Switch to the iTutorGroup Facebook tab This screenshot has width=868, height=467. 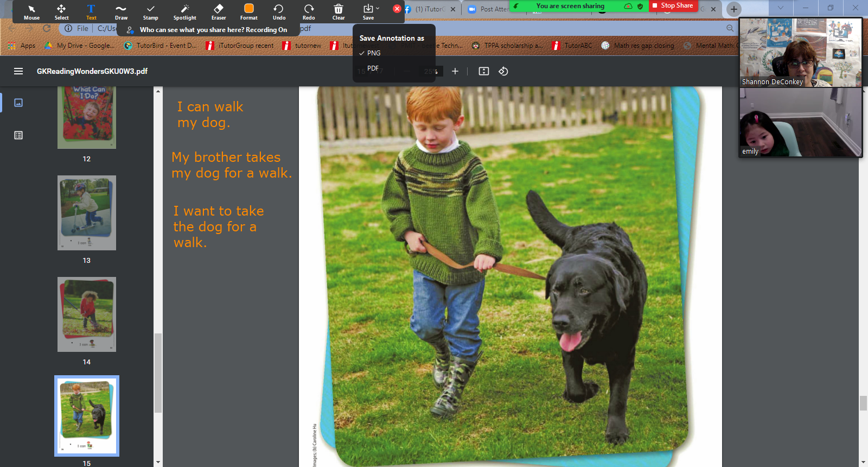click(x=429, y=9)
